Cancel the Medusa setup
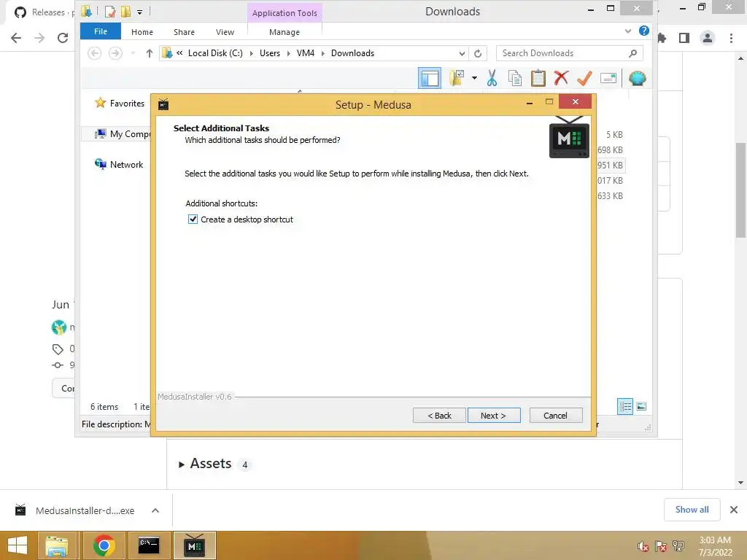 (x=555, y=415)
